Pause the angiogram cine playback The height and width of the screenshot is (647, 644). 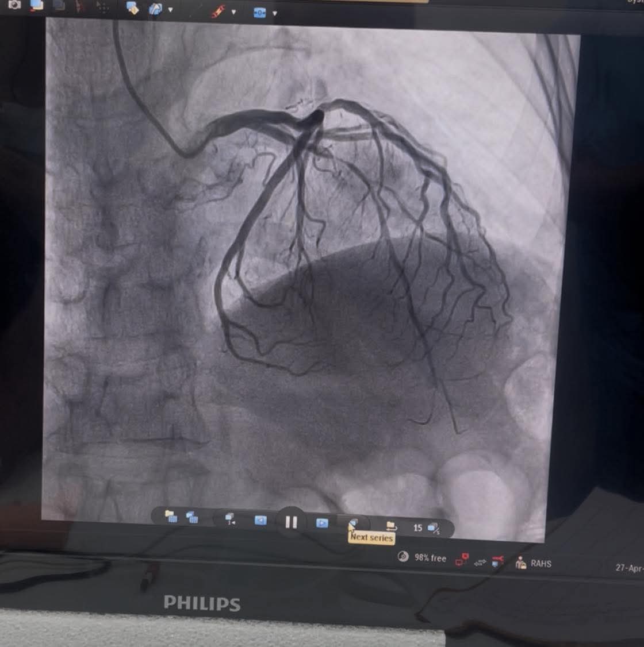pyautogui.click(x=291, y=522)
